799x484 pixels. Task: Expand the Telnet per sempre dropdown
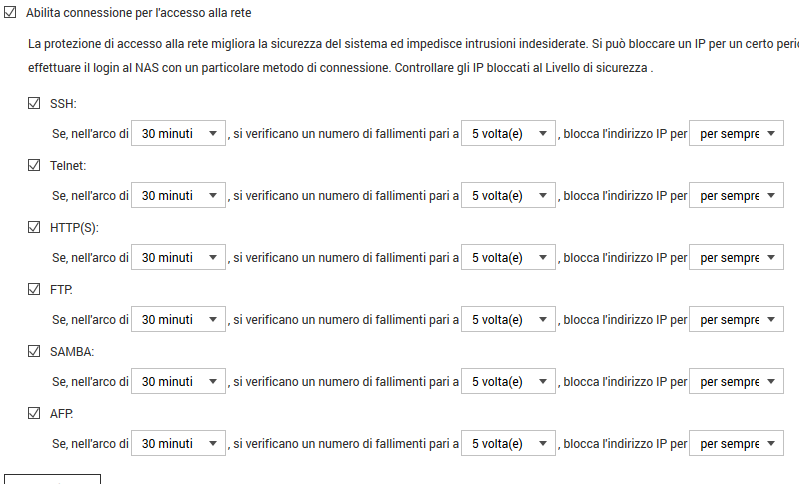click(x=736, y=196)
